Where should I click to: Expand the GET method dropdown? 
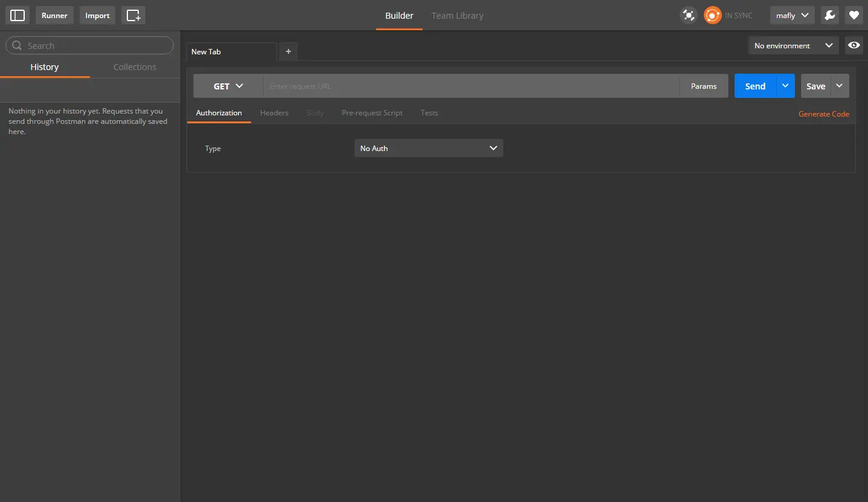[228, 86]
